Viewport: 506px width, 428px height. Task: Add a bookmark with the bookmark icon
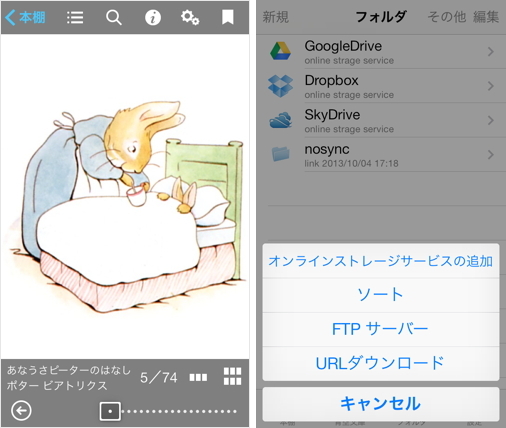point(228,17)
